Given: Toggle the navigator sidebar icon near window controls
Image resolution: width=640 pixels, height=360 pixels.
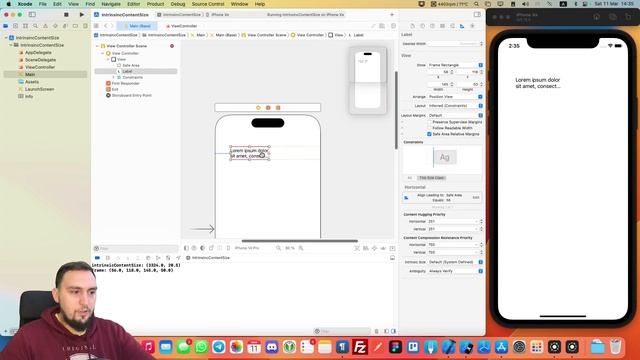Looking at the screenshot, I should pyautogui.click(x=32, y=15).
